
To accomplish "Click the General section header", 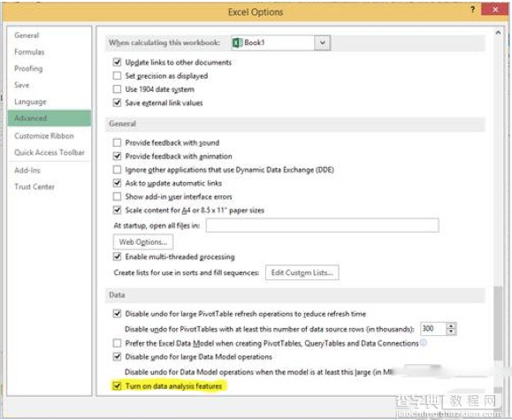I will pos(294,124).
